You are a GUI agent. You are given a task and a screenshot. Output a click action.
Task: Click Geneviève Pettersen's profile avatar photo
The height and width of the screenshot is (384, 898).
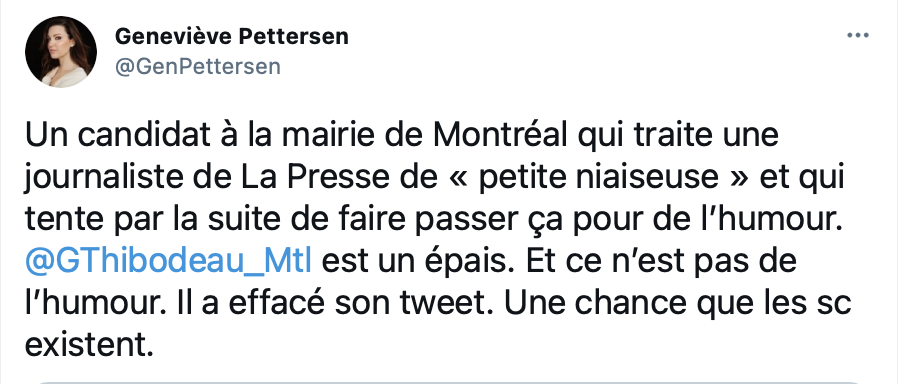(x=61, y=52)
